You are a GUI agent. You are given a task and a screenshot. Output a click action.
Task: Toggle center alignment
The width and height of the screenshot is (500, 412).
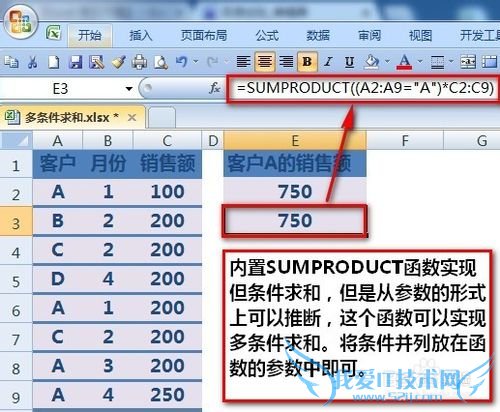265,62
